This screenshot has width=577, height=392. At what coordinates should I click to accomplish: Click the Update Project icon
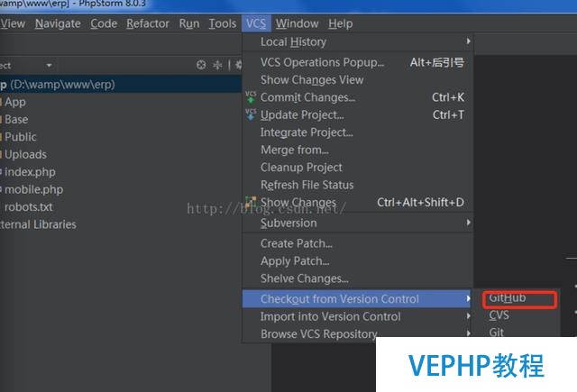(251, 114)
